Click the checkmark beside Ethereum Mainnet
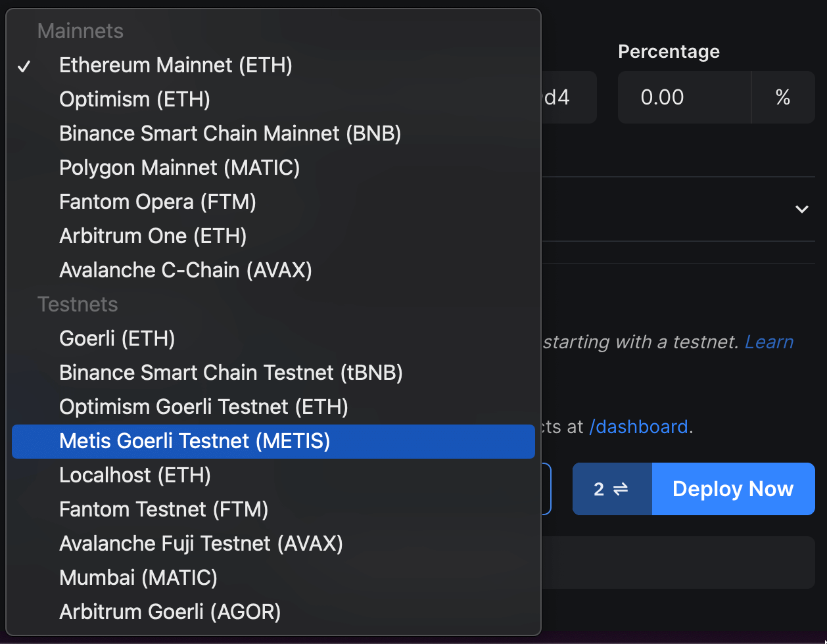The image size is (827, 644). click(24, 66)
